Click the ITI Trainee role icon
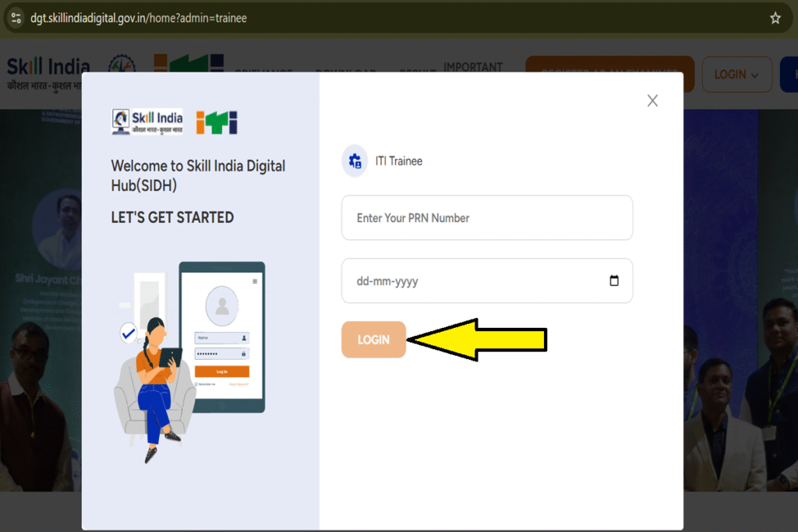This screenshot has width=798, height=532. pyautogui.click(x=355, y=161)
